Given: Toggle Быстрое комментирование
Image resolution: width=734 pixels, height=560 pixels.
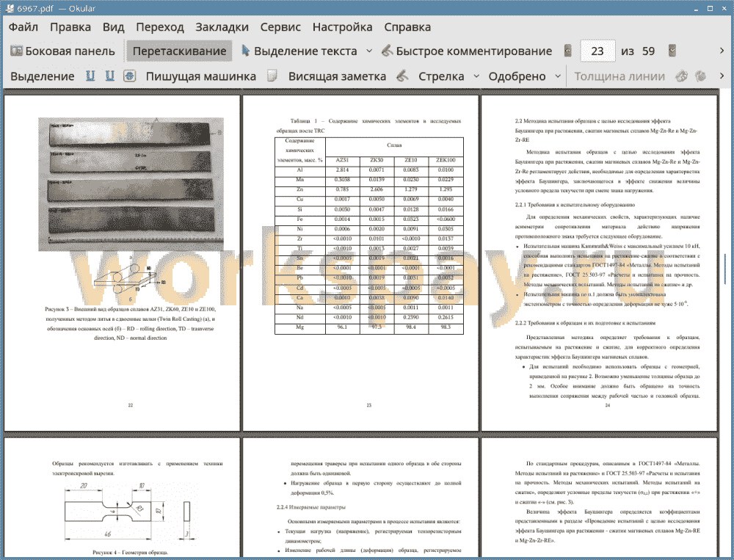Looking at the screenshot, I should point(467,51).
